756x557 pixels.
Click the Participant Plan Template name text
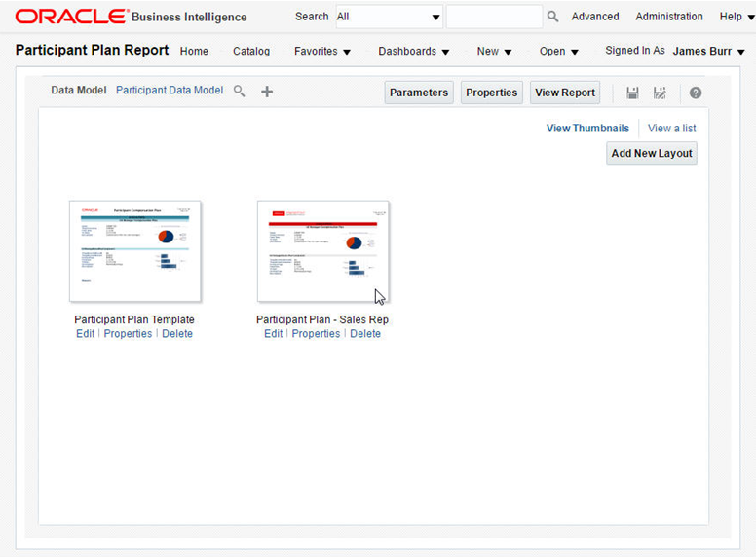(x=134, y=319)
